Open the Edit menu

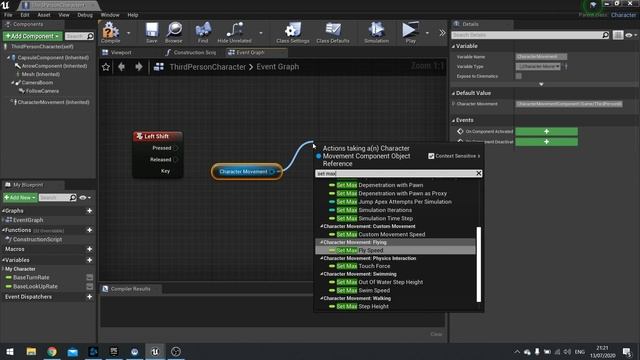pyautogui.click(x=25, y=15)
